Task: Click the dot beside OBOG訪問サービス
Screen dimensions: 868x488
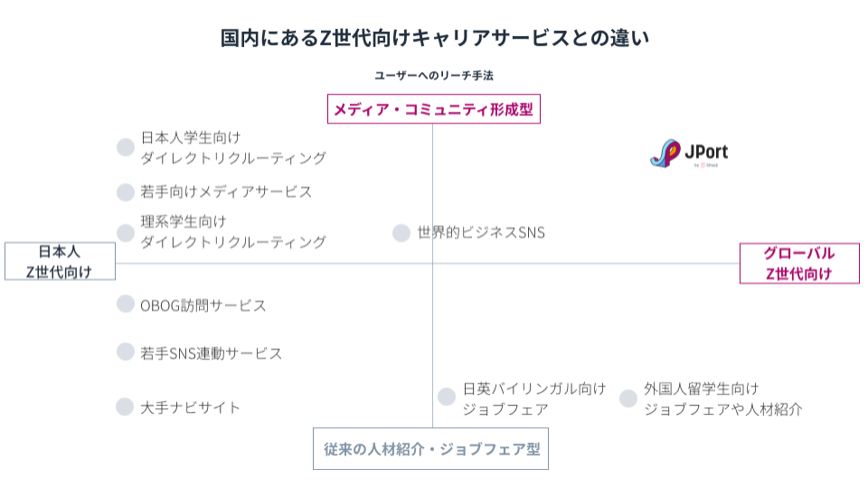Action: click(x=126, y=304)
